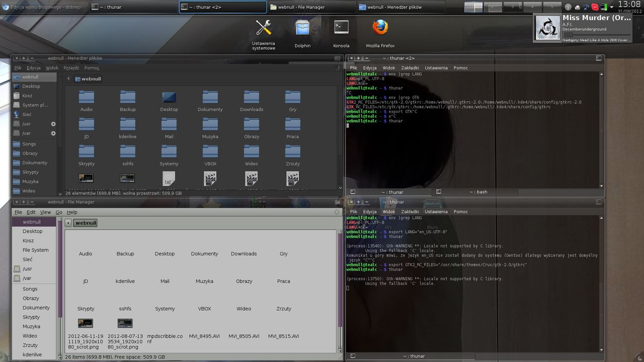Open Edycja menu in Menedżer plików
Viewport: 644px width, 362px height.
[34, 68]
